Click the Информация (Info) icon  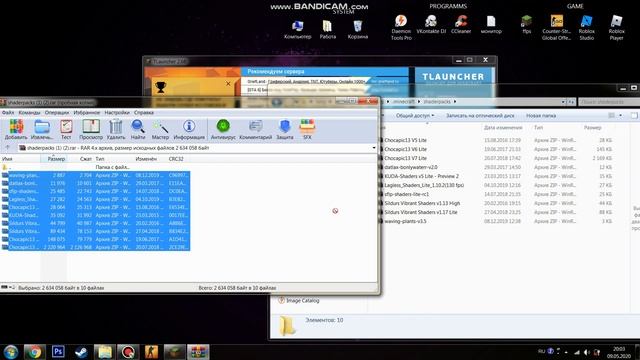[189, 129]
